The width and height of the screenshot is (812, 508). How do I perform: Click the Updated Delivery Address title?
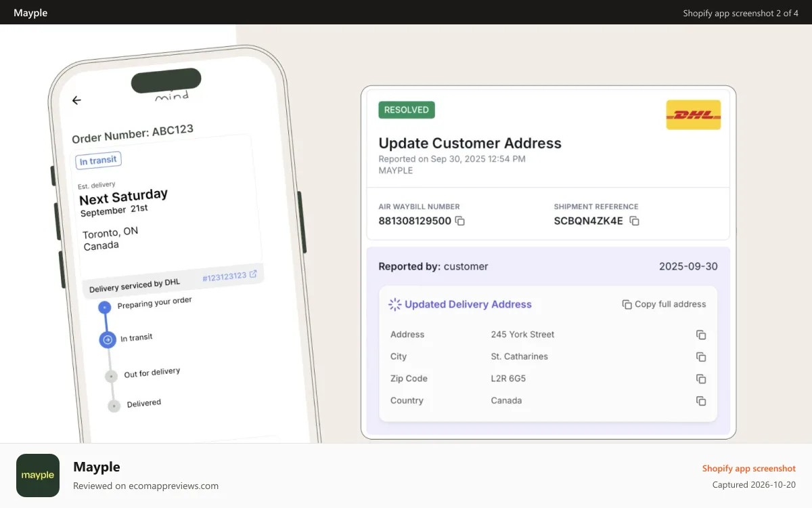(468, 304)
